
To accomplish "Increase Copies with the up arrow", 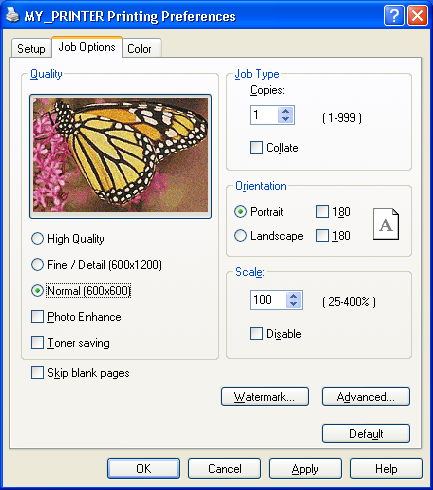I will coord(285,111).
